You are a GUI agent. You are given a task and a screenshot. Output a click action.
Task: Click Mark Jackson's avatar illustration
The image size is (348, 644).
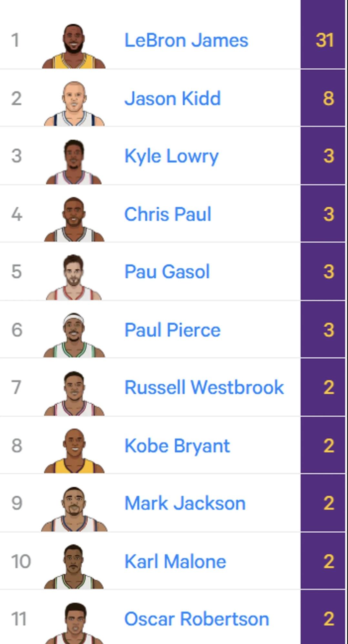(x=74, y=509)
